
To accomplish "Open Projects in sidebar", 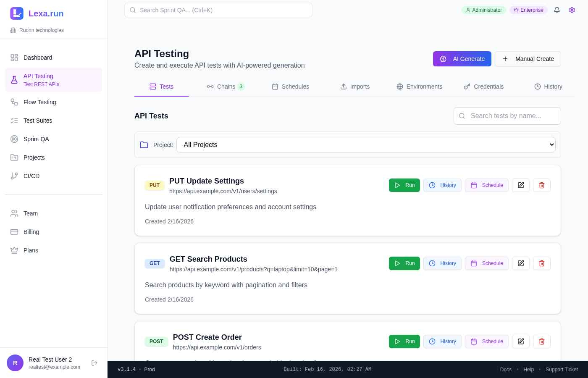I will pyautogui.click(x=54, y=157).
